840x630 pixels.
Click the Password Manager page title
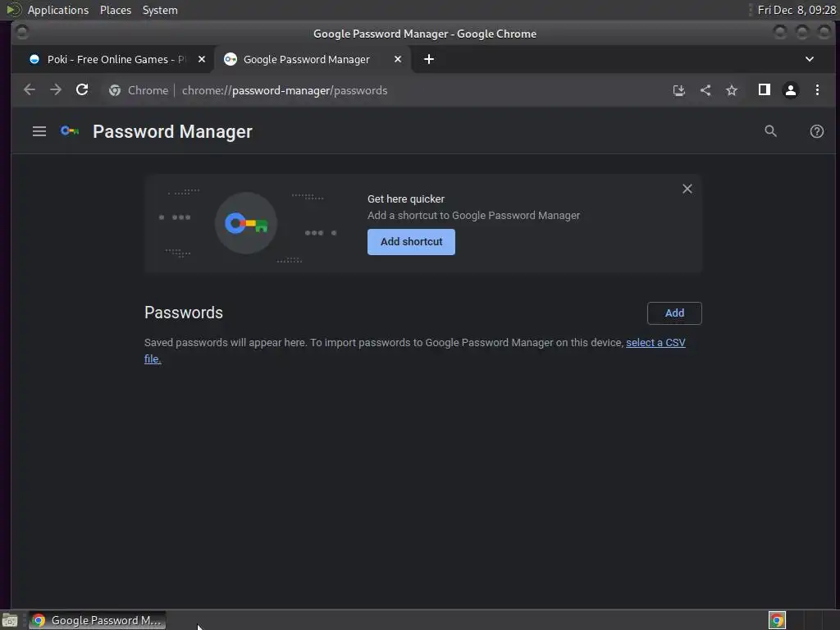click(x=172, y=132)
